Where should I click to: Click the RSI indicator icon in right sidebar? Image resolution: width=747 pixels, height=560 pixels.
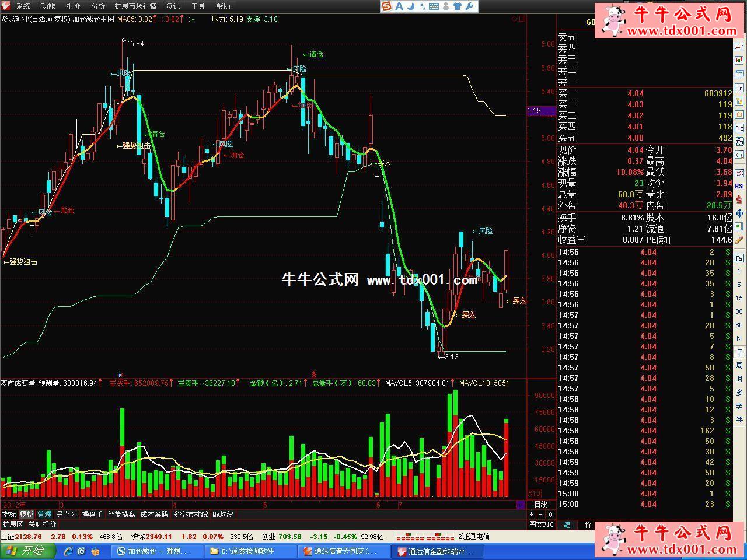tap(739, 186)
